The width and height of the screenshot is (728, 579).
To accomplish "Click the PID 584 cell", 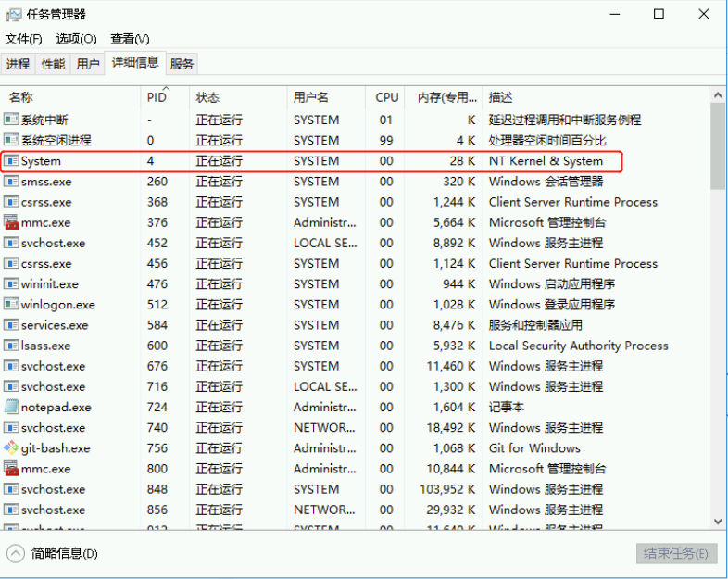I will 157,325.
